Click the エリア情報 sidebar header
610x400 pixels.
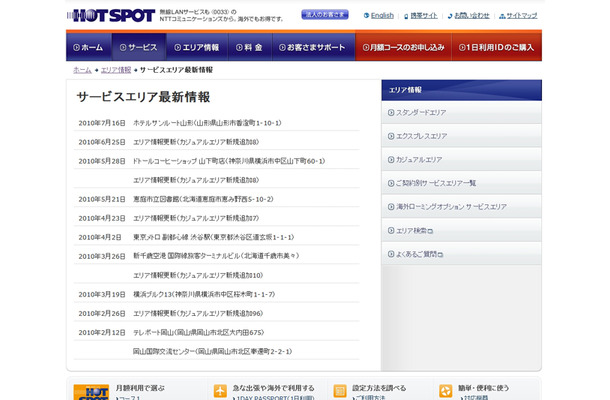[461, 90]
